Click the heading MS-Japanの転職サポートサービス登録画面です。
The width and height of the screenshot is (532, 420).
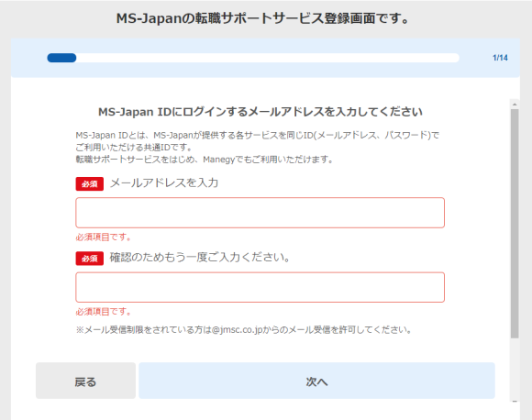click(x=263, y=18)
